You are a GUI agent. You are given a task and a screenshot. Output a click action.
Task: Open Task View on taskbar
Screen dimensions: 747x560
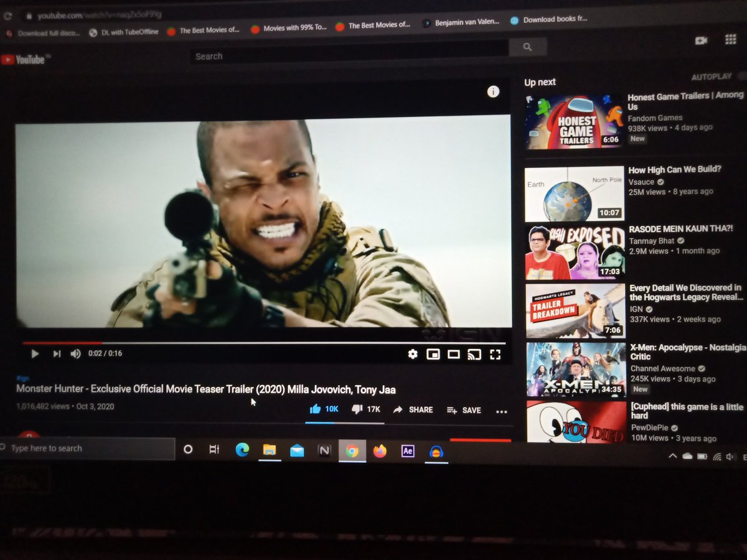coord(214,450)
